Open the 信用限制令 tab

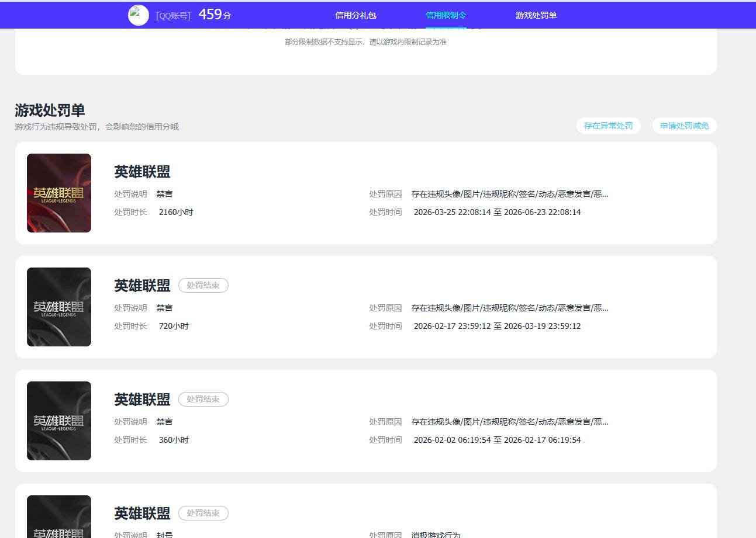tap(447, 15)
